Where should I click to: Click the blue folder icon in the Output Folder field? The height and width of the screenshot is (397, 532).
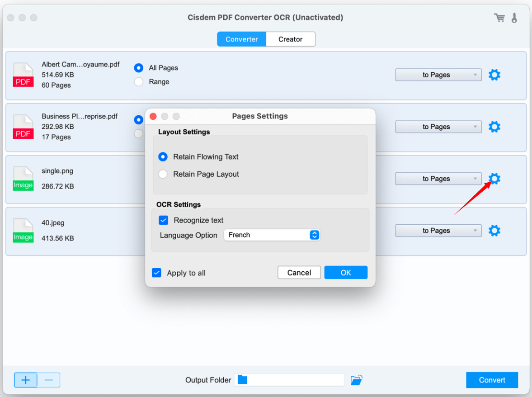point(242,380)
